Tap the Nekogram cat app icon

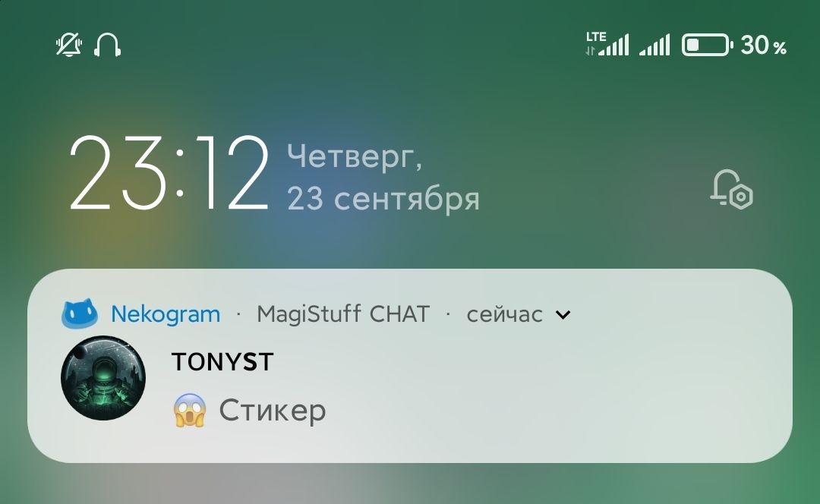(x=80, y=313)
